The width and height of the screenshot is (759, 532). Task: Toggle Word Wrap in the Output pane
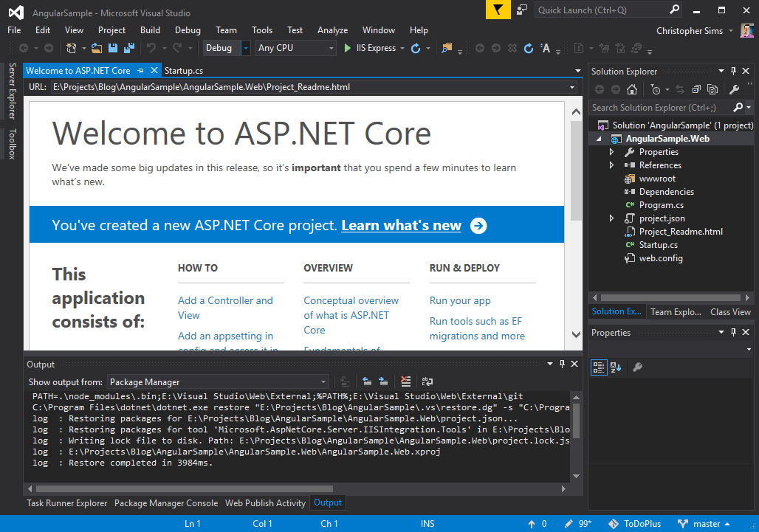coord(427,381)
